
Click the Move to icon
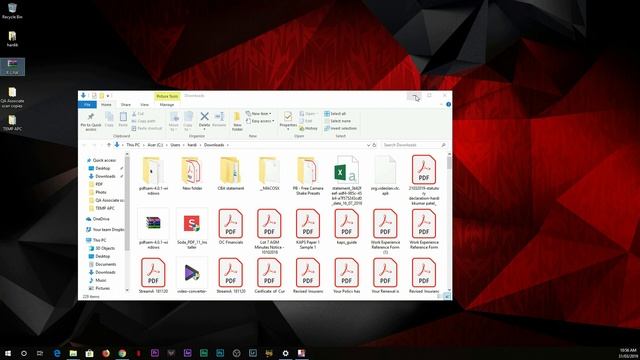(x=174, y=117)
